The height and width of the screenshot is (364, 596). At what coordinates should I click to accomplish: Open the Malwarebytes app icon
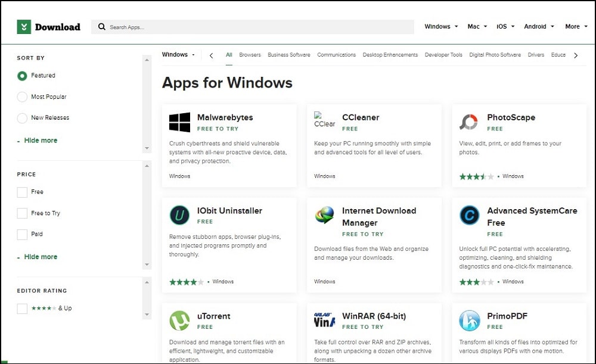[x=179, y=122]
